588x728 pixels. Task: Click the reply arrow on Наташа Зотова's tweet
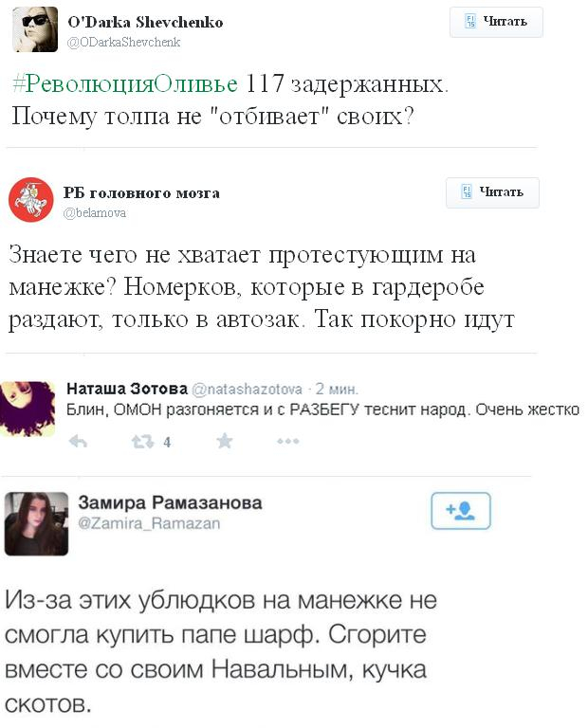(78, 442)
